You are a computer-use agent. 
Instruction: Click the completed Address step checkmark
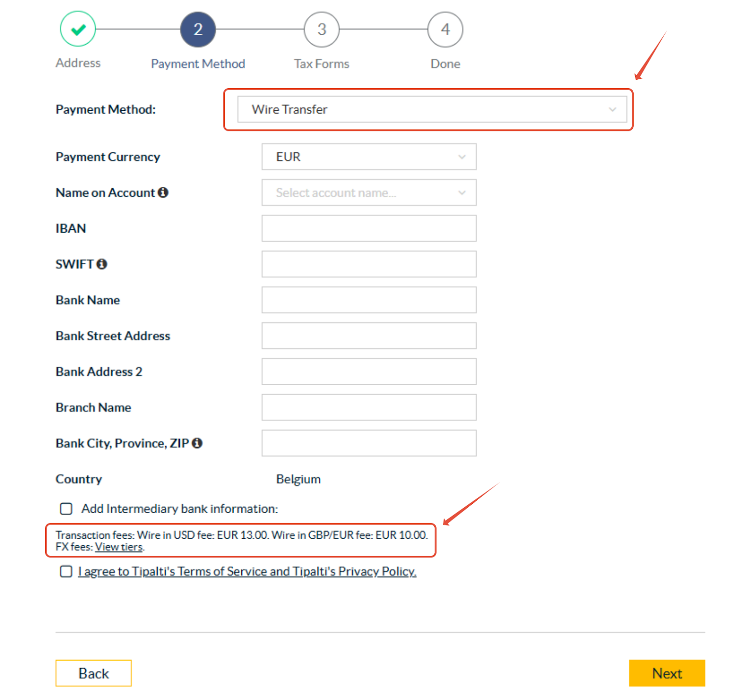tap(78, 29)
